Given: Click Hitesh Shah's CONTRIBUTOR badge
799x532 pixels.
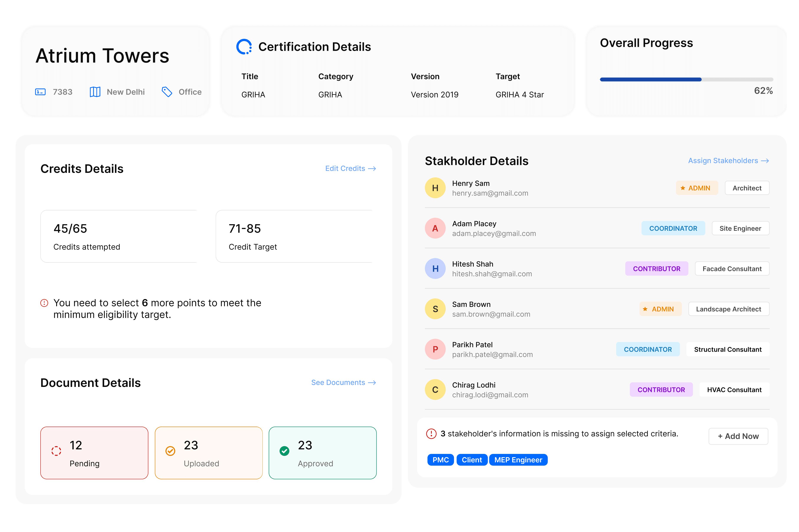Looking at the screenshot, I should 657,269.
